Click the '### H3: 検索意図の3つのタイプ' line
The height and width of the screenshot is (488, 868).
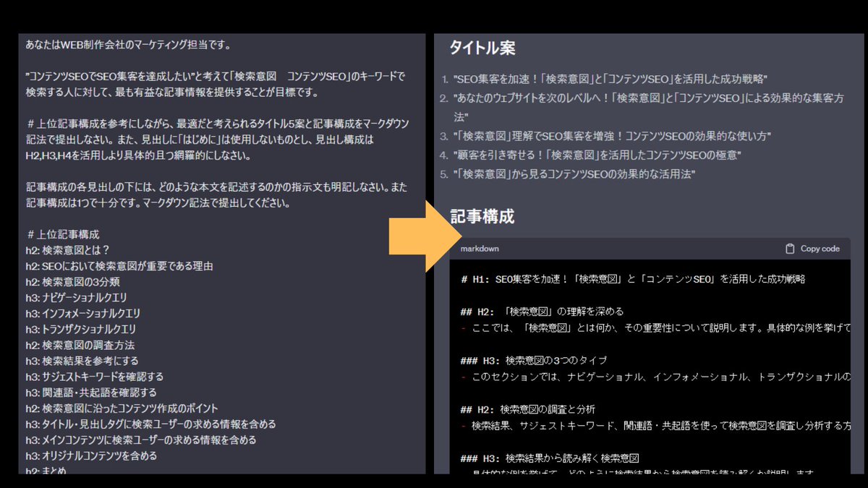tap(533, 360)
